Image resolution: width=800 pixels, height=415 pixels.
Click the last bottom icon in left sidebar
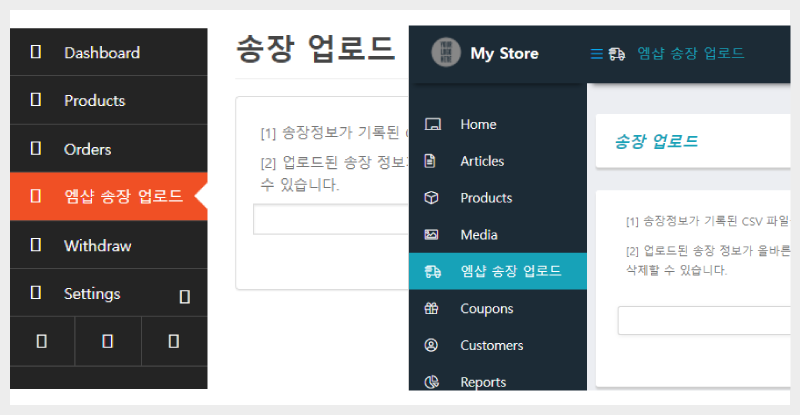(174, 341)
